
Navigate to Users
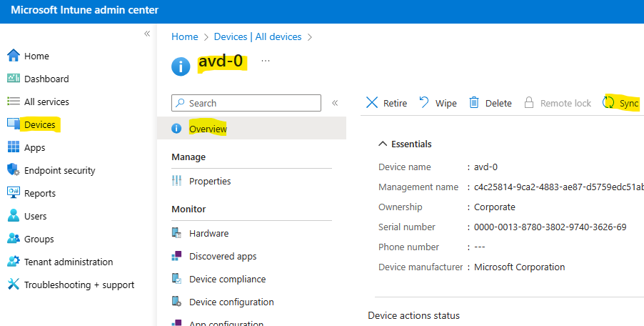tap(35, 216)
